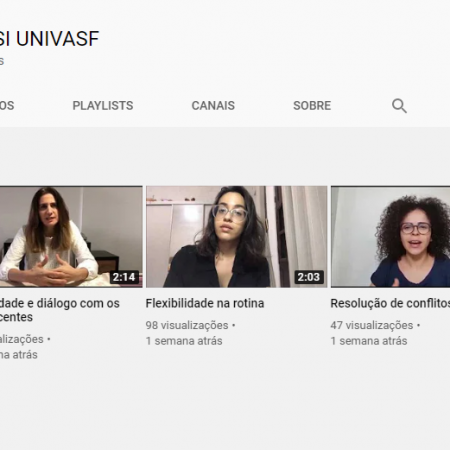Screen dimensions: 450x450
Task: Click the 2:03 duration badge
Action: [x=309, y=277]
